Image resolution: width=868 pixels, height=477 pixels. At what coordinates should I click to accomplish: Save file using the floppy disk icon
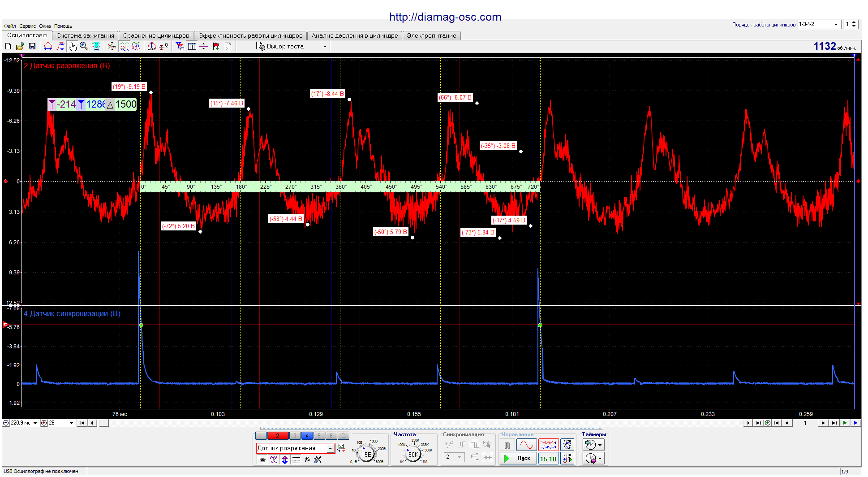click(x=32, y=46)
